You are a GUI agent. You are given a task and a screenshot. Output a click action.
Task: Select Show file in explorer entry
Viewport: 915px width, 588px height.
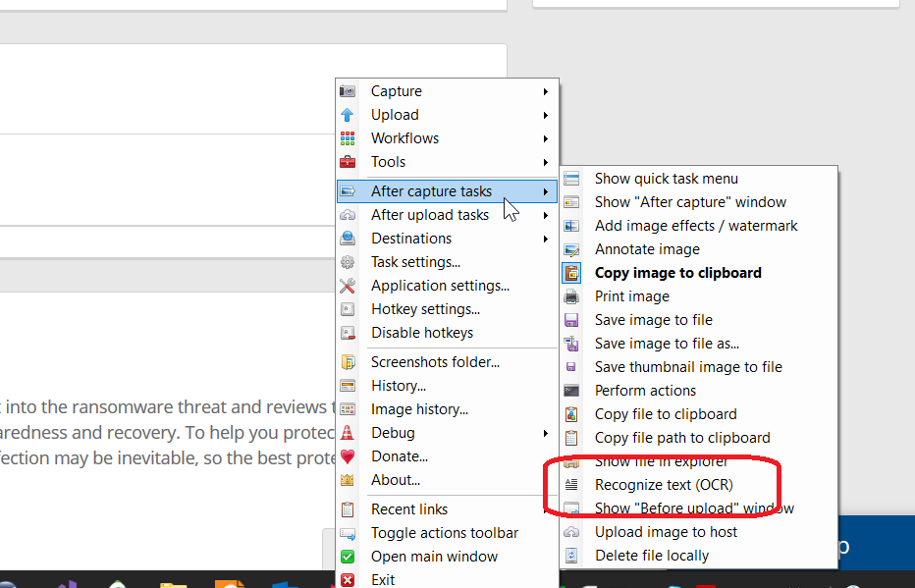pyautogui.click(x=698, y=461)
